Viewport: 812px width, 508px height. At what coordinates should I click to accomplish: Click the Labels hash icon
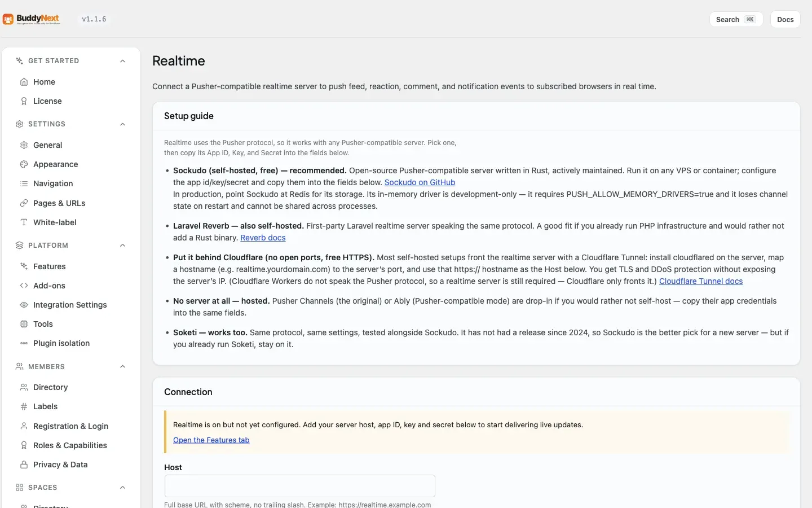[24, 406]
